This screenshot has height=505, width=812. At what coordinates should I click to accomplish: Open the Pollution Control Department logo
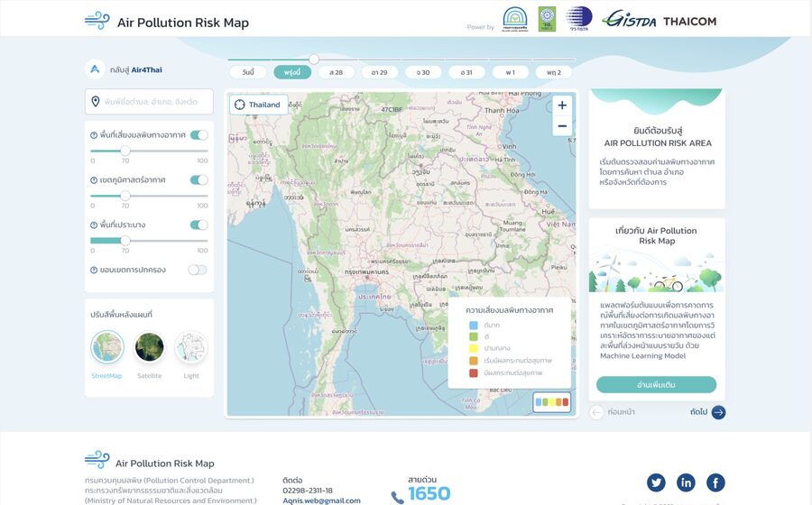point(515,19)
